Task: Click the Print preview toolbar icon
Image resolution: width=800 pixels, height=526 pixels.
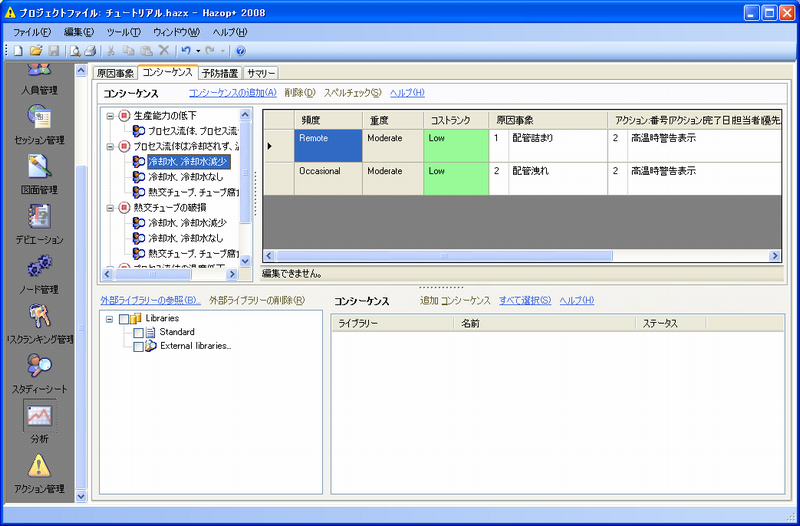Action: (x=75, y=51)
